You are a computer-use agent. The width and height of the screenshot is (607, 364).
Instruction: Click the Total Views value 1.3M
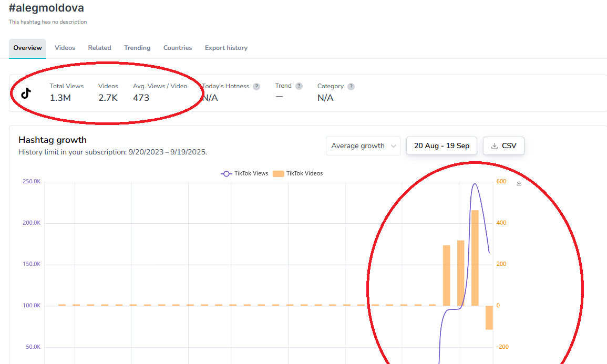pyautogui.click(x=60, y=98)
